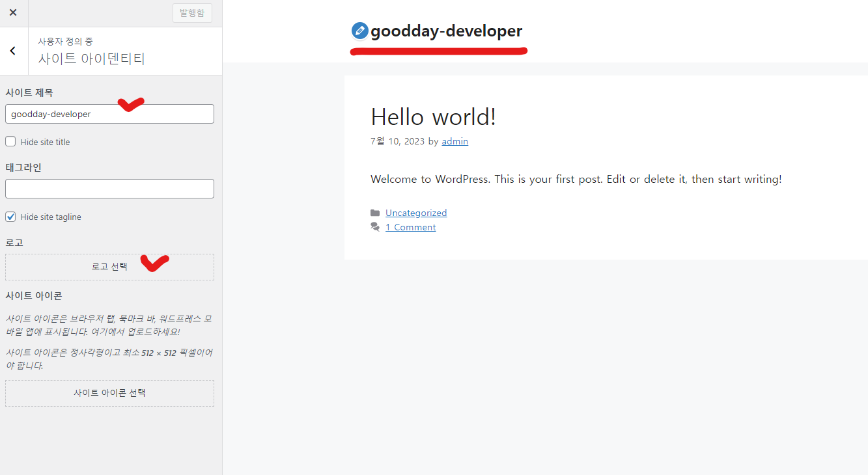The width and height of the screenshot is (868, 475).
Task: Click the comments bubble icon beside 1 Comment
Action: tap(375, 227)
